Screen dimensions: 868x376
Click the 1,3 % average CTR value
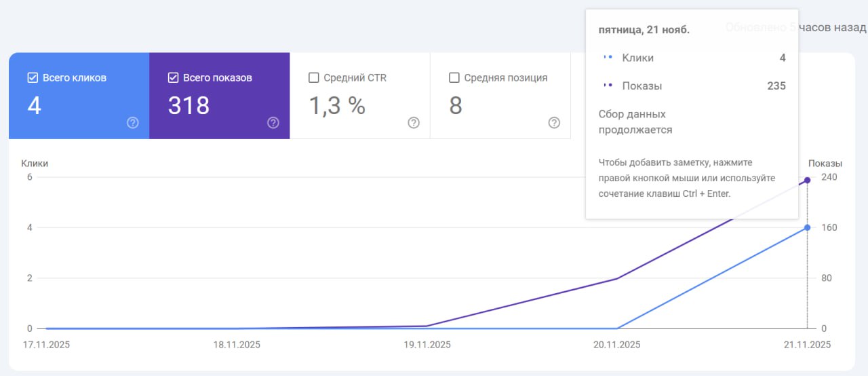(337, 106)
